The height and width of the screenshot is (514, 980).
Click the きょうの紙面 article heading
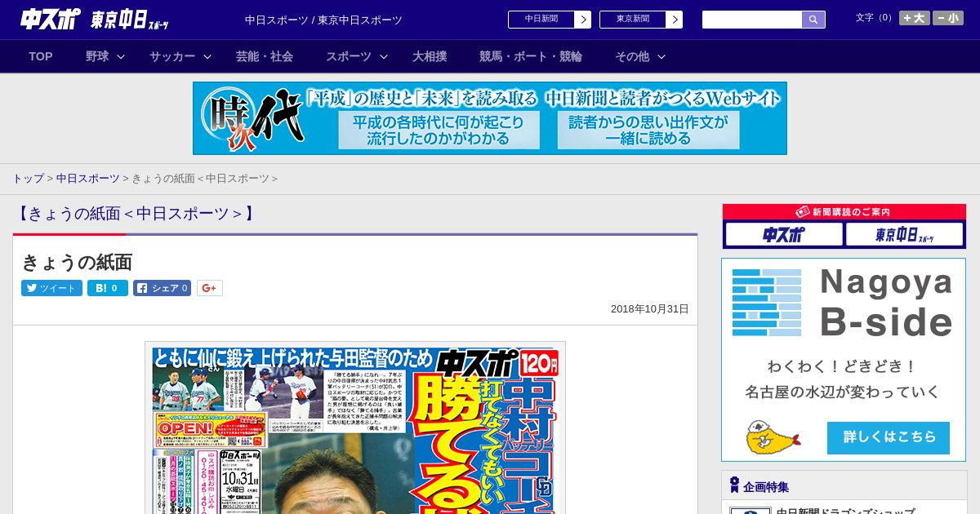(x=77, y=262)
